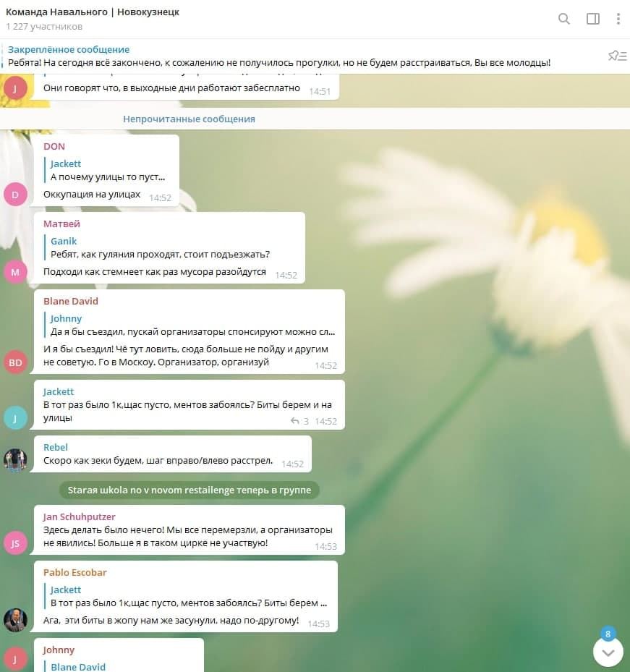Click the reply count 3 on Jackett's message

point(306,421)
